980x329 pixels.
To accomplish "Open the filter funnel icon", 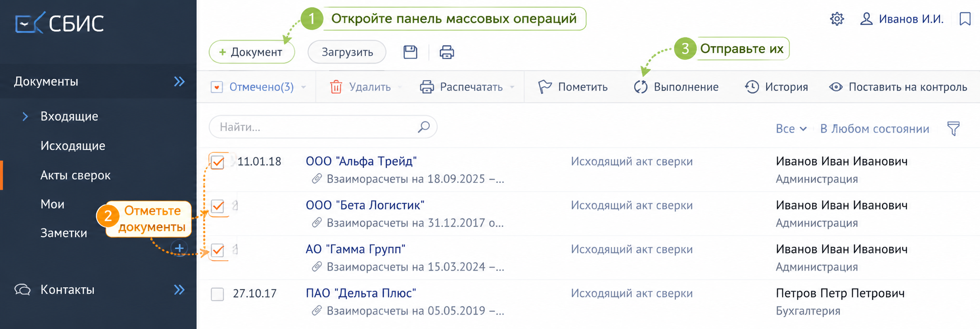I will [x=953, y=129].
